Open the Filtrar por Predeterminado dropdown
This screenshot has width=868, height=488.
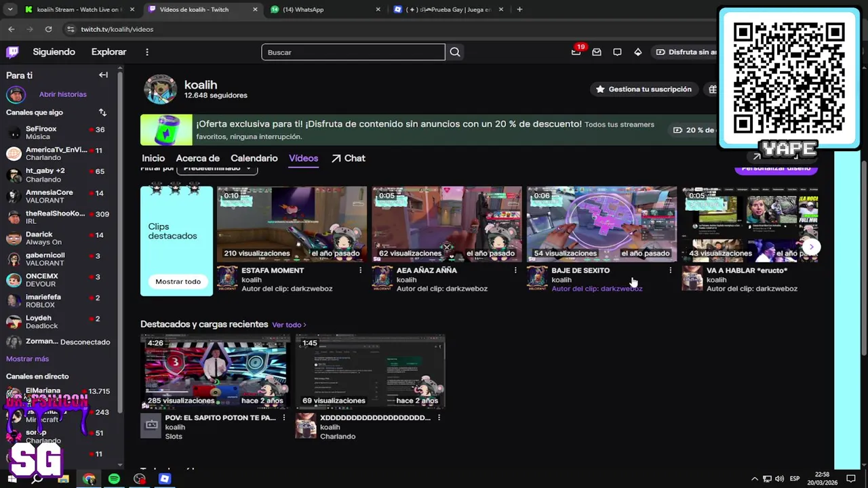[217, 169]
